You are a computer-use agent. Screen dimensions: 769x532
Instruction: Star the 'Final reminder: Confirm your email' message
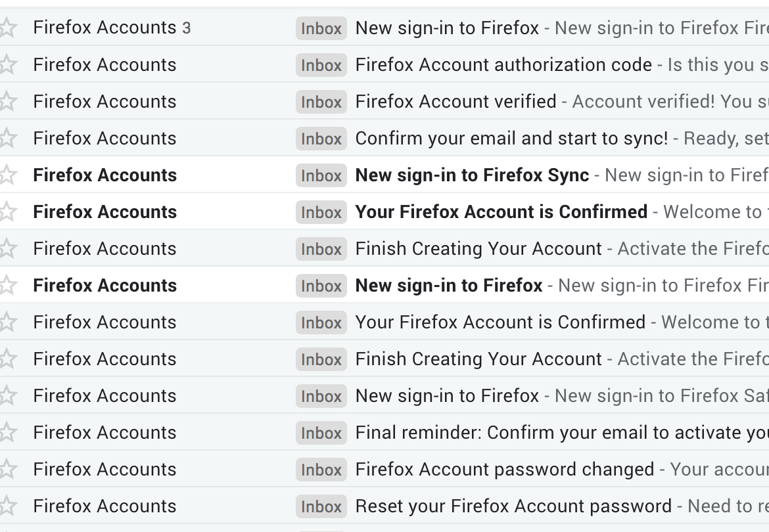point(7,432)
